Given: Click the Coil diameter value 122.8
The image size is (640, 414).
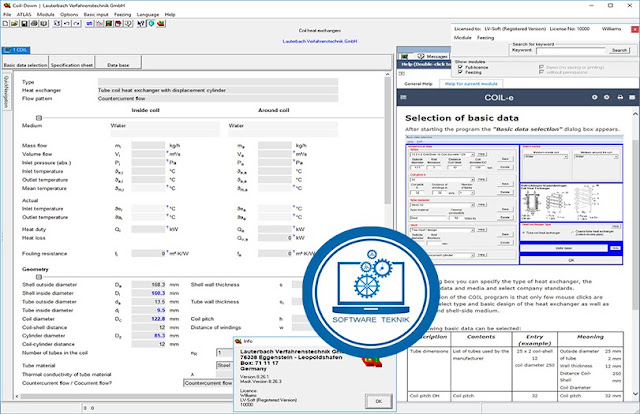Looking at the screenshot, I should 148,319.
